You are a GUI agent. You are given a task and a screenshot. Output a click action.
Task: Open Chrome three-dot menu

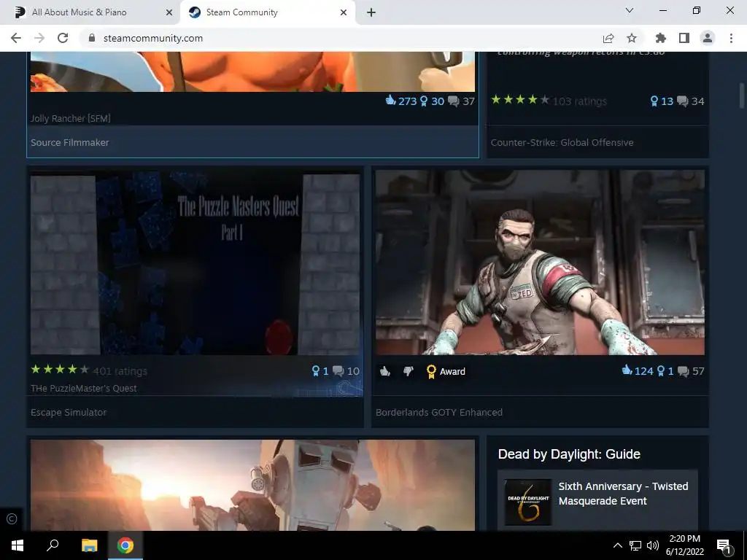731,38
